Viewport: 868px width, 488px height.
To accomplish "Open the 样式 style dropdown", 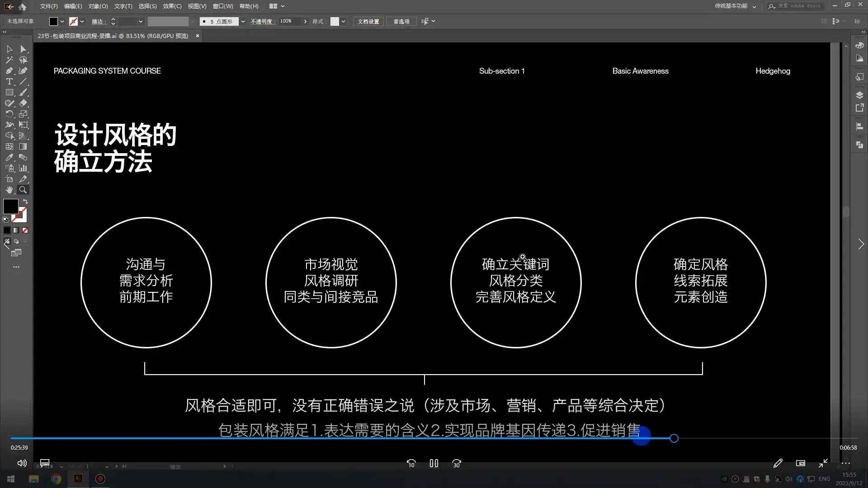I will click(x=343, y=21).
